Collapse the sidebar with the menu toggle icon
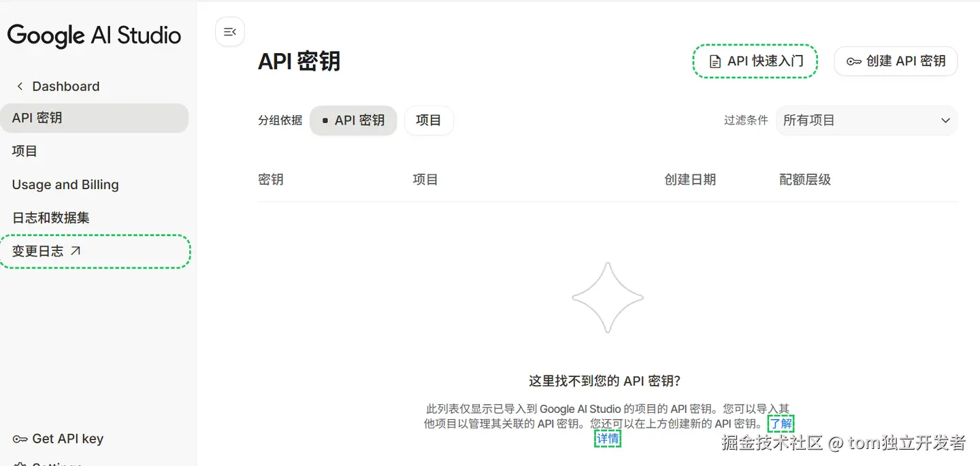Viewport: 980px width, 466px height. tap(230, 31)
